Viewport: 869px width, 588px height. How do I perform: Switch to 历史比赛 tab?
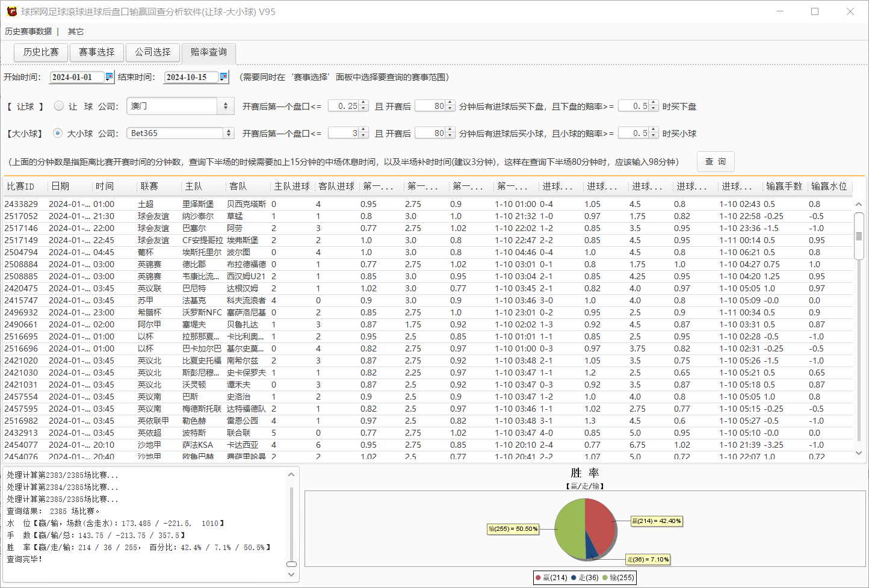click(x=41, y=52)
